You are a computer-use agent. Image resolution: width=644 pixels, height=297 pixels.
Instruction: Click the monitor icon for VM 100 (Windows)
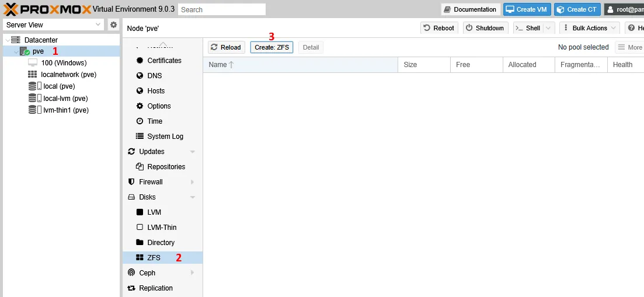[33, 63]
